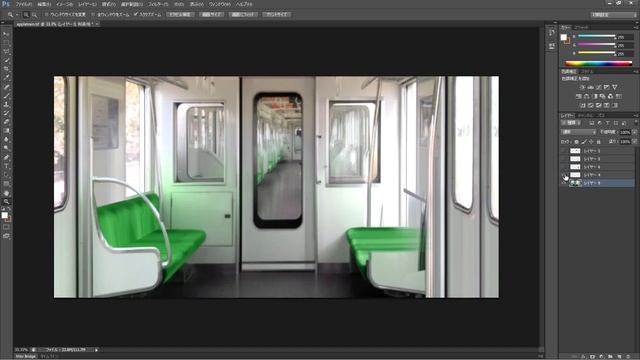Select the Brush tool
The image size is (640, 360).
[6, 96]
